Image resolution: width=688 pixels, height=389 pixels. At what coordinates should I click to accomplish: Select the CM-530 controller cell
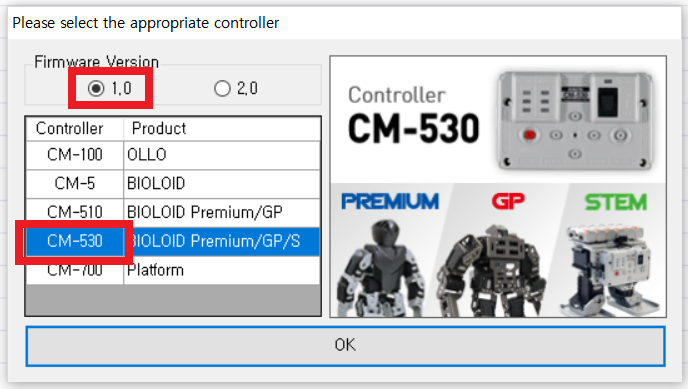75,241
